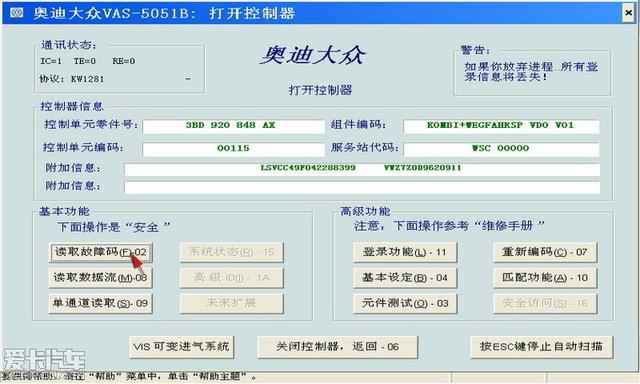Viewport: 640px width, 384px height.
Task: Close the VAS-5051B controller window
Action: 629,13
